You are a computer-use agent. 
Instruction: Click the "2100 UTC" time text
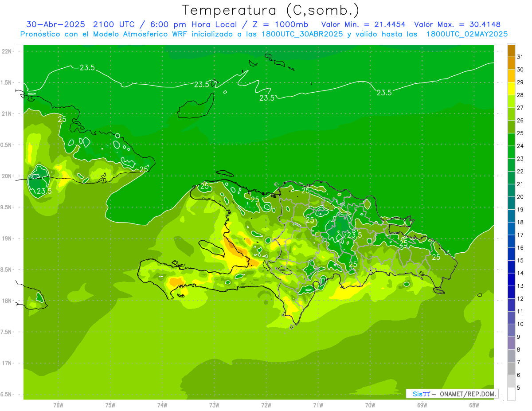(114, 24)
